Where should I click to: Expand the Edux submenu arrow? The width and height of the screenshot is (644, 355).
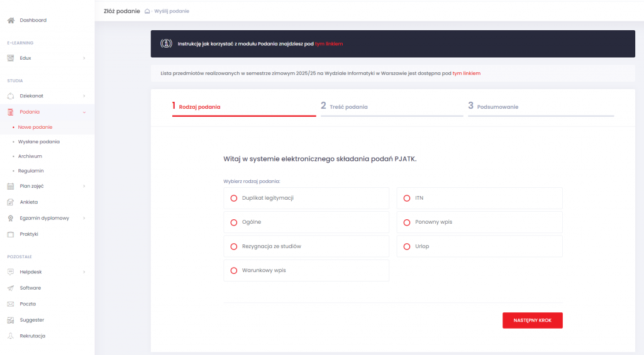84,58
